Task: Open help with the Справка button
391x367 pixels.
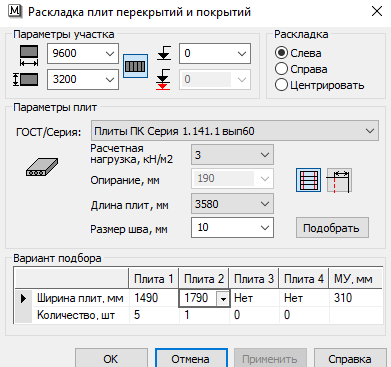Action: tap(350, 359)
